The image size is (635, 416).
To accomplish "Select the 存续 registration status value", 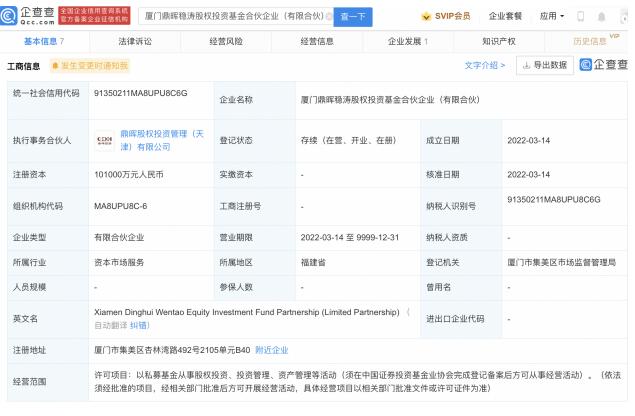I will point(348,141).
